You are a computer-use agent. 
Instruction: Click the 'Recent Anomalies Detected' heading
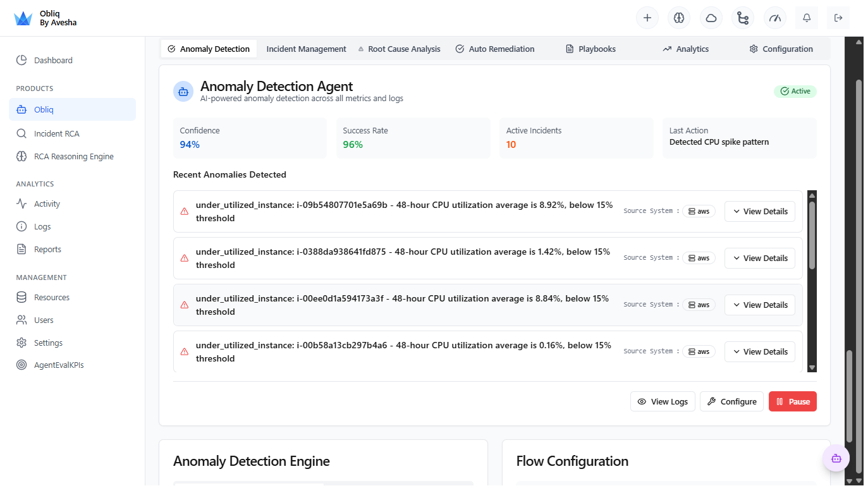coord(229,174)
